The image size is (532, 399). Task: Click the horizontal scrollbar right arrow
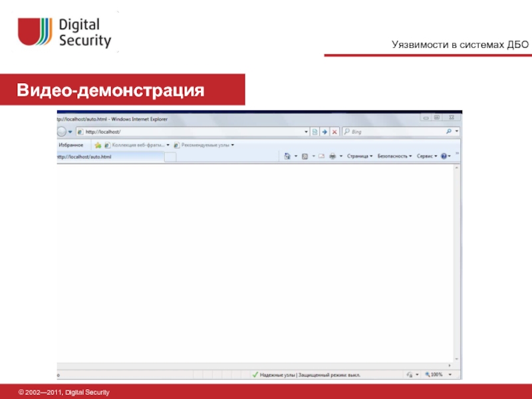[x=450, y=366]
